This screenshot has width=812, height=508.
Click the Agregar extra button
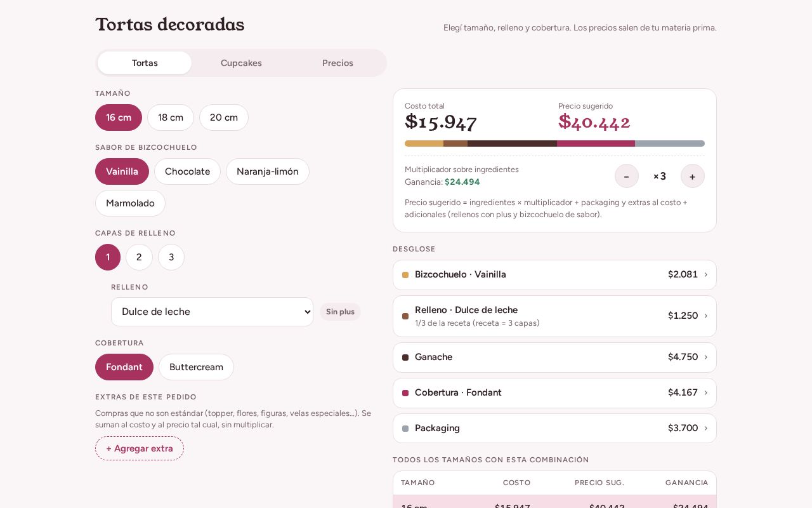tap(140, 448)
